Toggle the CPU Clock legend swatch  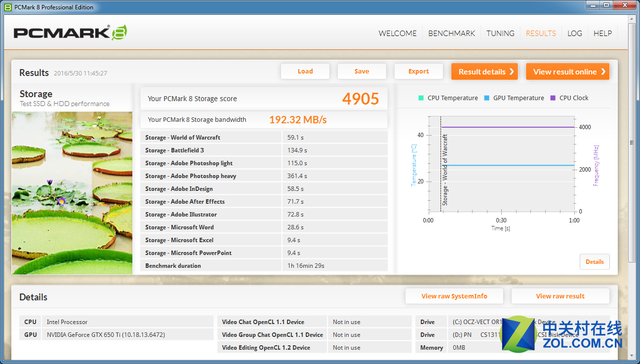coord(553,98)
